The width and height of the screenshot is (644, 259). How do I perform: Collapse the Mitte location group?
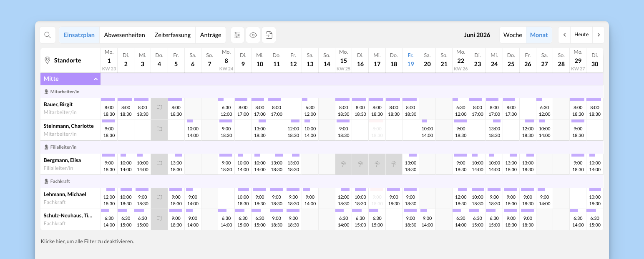[x=96, y=79]
